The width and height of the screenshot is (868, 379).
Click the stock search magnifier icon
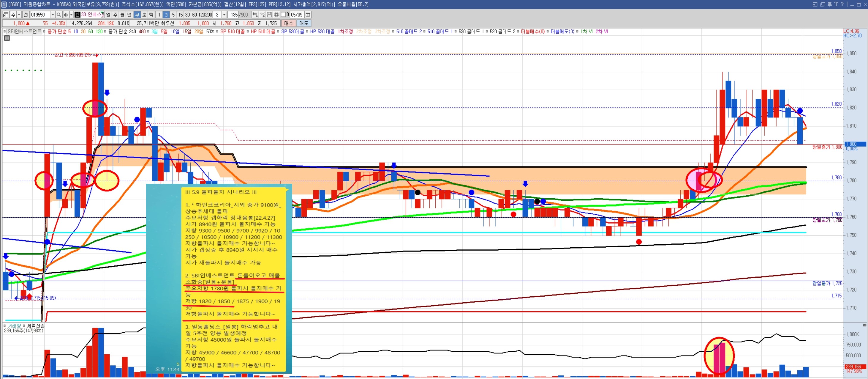coord(59,15)
